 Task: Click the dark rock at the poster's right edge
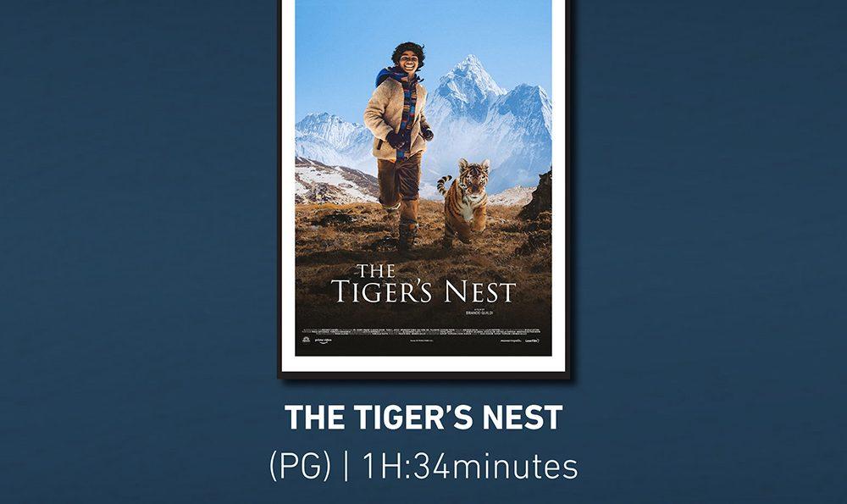point(539,199)
